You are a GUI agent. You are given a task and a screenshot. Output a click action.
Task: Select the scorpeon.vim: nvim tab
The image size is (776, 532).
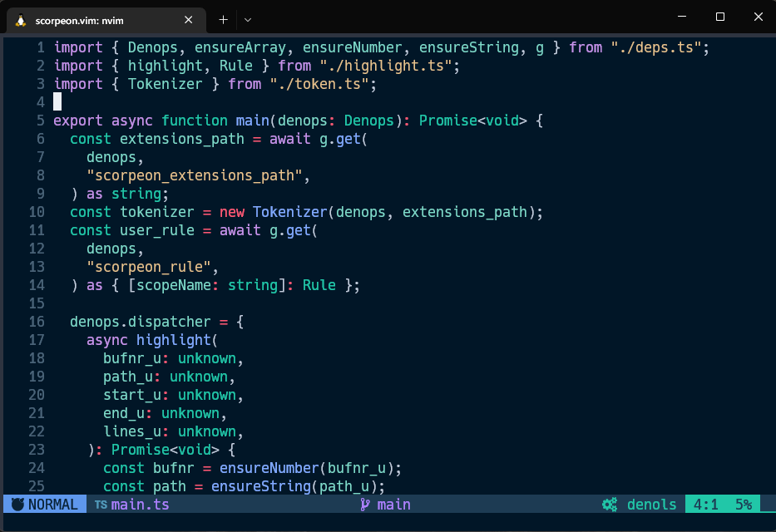point(106,20)
